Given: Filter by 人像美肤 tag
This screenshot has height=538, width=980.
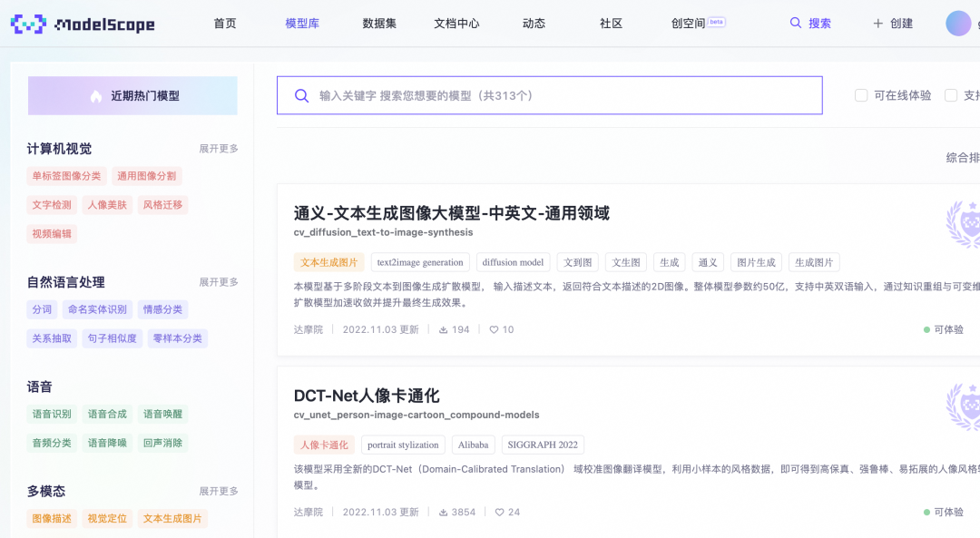Looking at the screenshot, I should coord(107,205).
